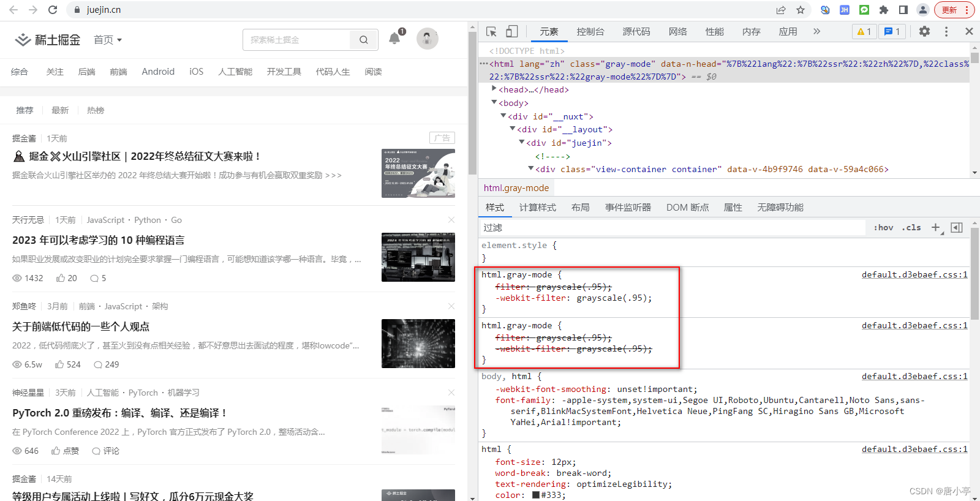Reload the page with the refresh icon
This screenshot has height=501, width=980.
(x=53, y=10)
